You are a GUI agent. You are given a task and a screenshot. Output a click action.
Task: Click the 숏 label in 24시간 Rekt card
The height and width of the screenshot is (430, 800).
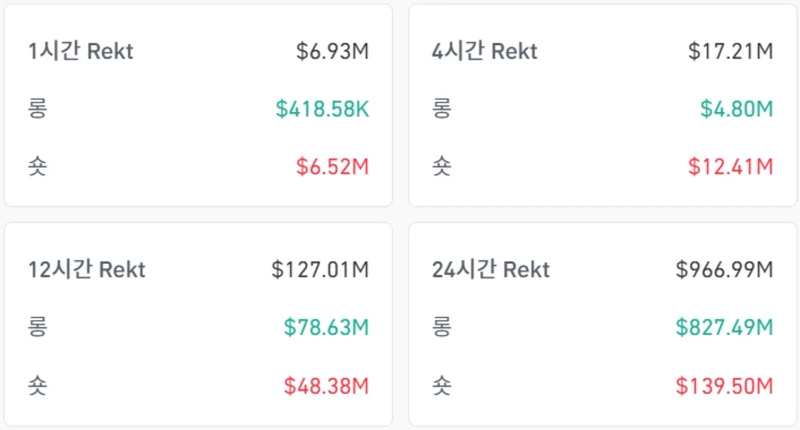pos(441,384)
